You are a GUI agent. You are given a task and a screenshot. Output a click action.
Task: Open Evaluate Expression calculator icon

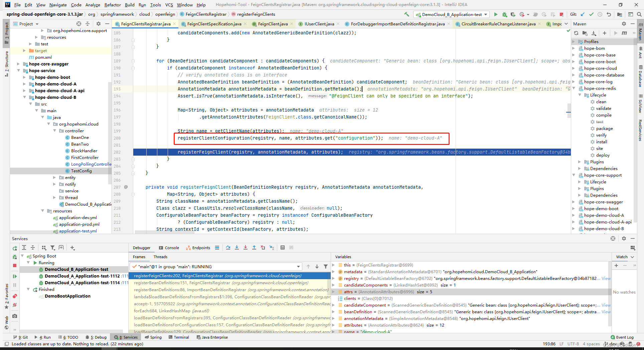pyautogui.click(x=283, y=247)
